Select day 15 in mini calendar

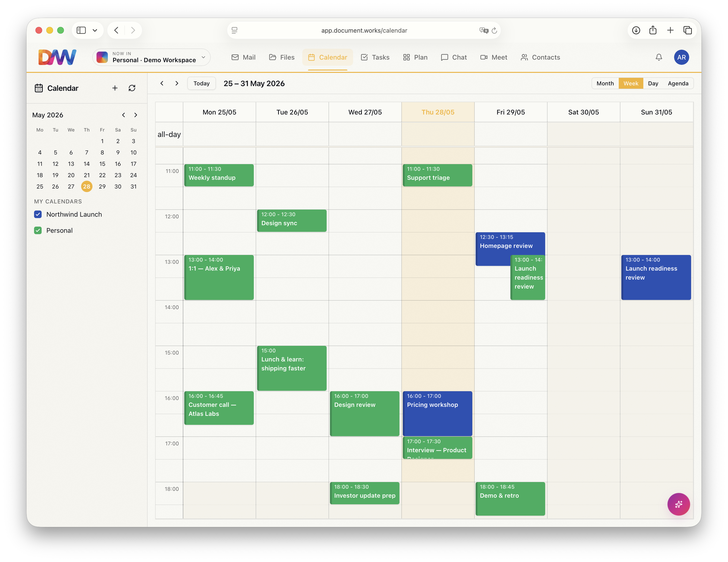102,164
